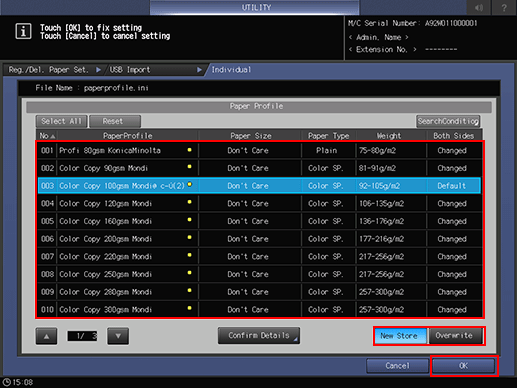Select the New Store option

(400, 336)
